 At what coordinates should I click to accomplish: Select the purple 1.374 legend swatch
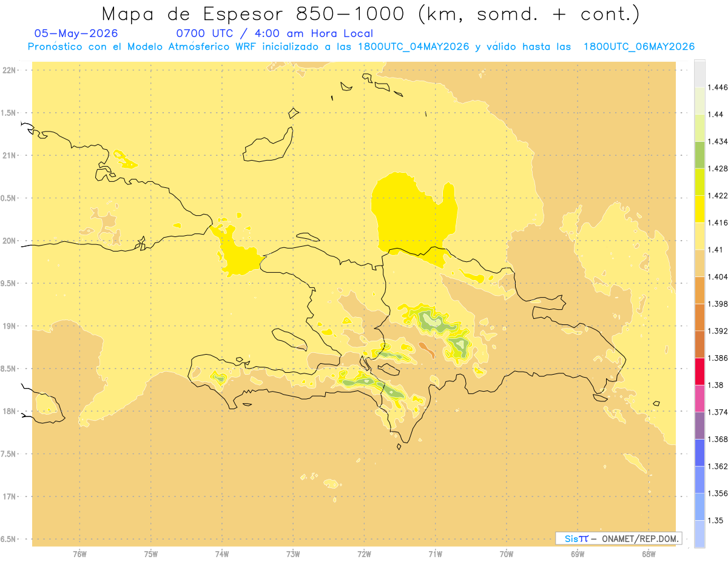tap(699, 425)
